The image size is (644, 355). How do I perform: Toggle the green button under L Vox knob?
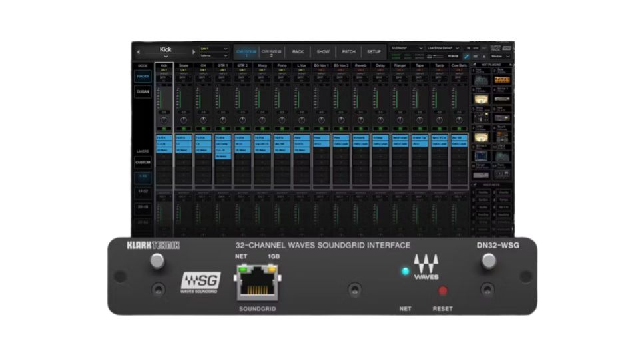(302, 129)
